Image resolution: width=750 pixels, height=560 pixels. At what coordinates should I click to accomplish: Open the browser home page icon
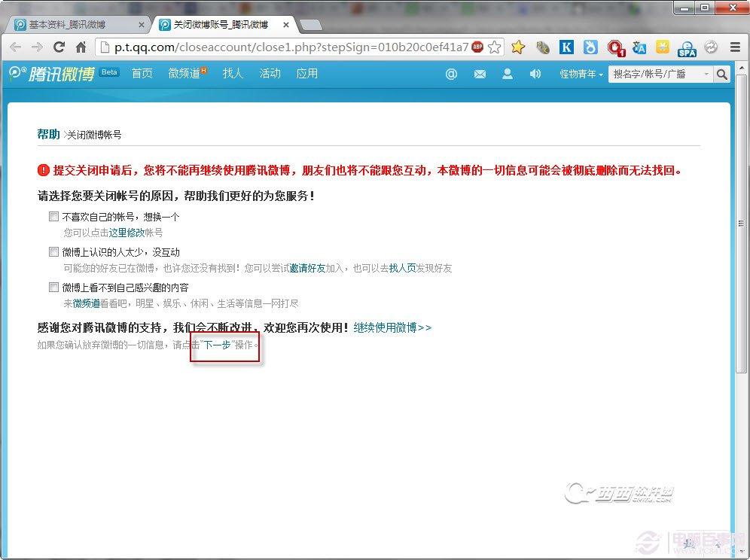tap(81, 47)
